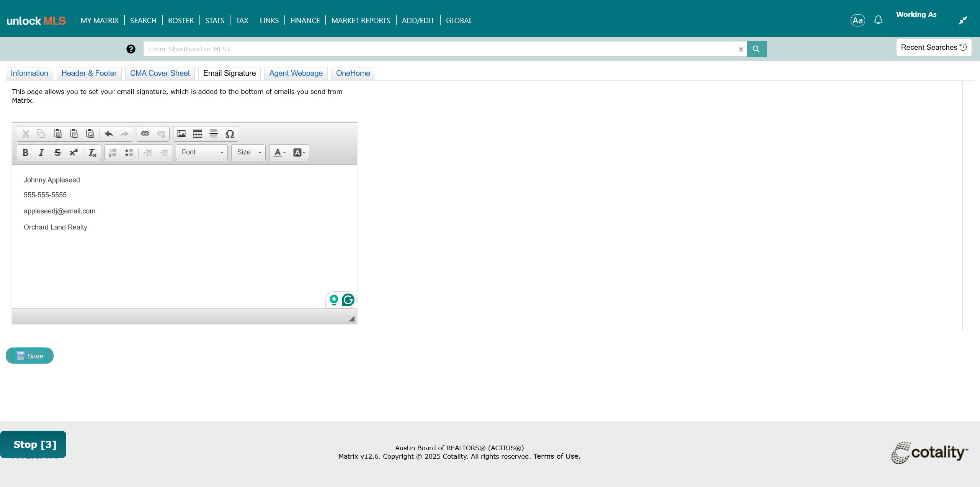The width and height of the screenshot is (980, 487).
Task: Open the MARKET REPORTS menu
Action: [361, 20]
